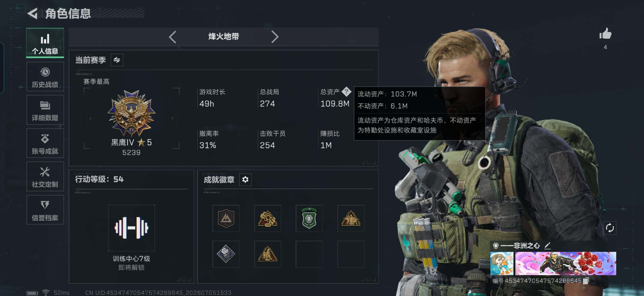
Task: Toggle current season swap button
Action: click(117, 60)
